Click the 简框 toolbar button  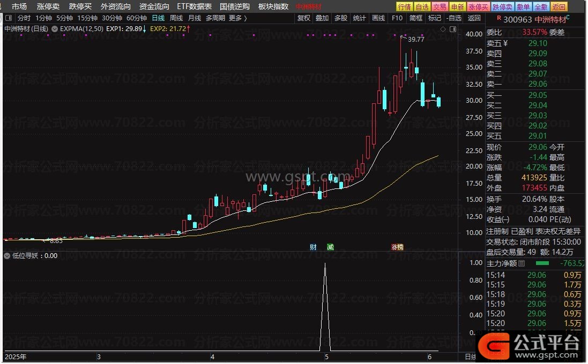(x=416, y=18)
